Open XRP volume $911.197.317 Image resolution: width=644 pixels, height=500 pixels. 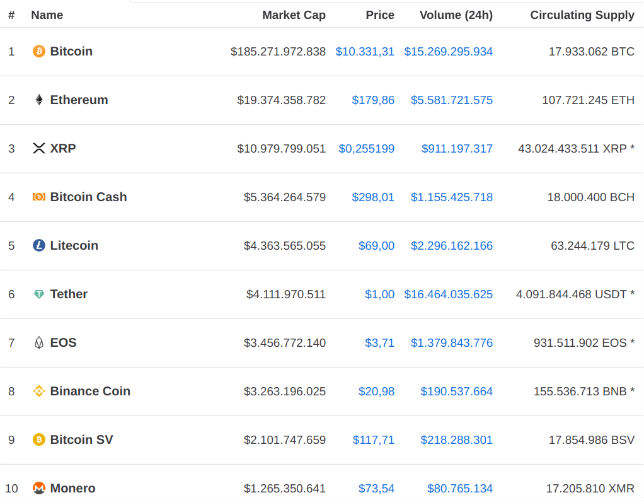(457, 148)
